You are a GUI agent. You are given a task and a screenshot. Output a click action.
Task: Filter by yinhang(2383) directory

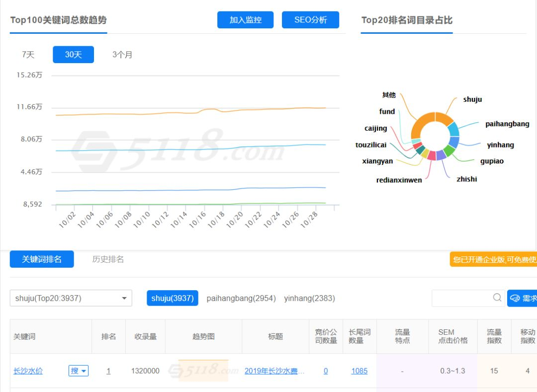pyautogui.click(x=309, y=298)
